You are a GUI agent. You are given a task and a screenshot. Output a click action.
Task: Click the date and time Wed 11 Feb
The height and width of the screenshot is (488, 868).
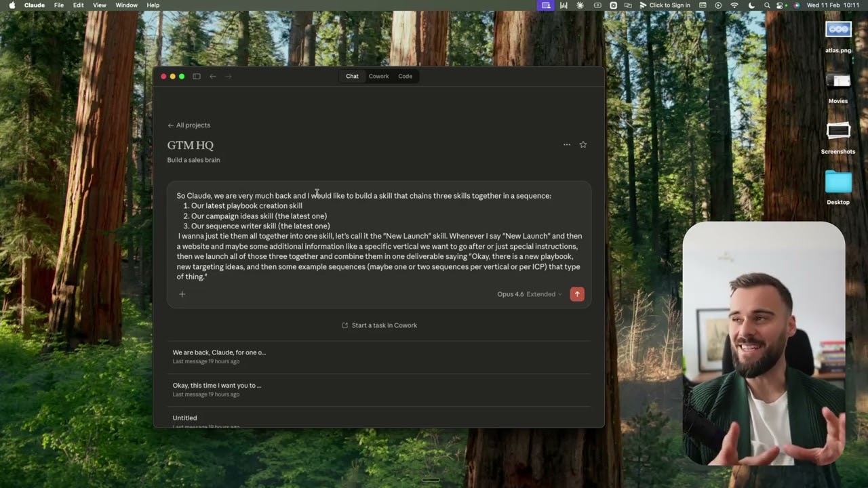coord(833,5)
